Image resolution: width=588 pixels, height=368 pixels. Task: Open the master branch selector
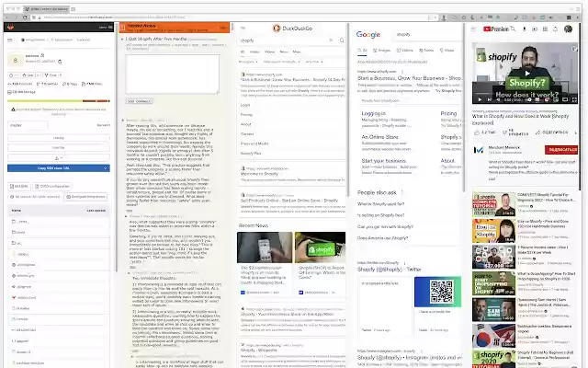(x=28, y=125)
